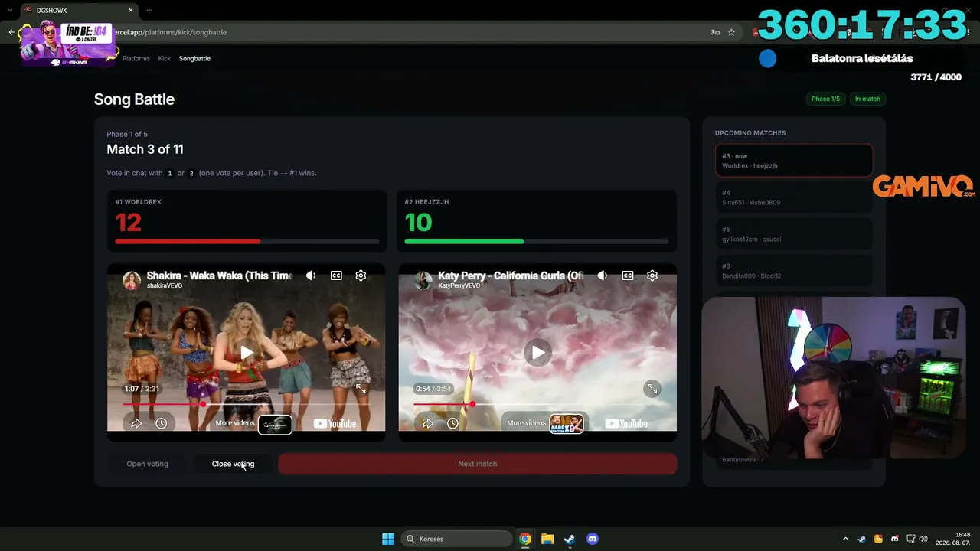Select upcoming match #5 gyilkos12cm · csucsi
The height and width of the screenshot is (551, 980).
click(x=794, y=234)
